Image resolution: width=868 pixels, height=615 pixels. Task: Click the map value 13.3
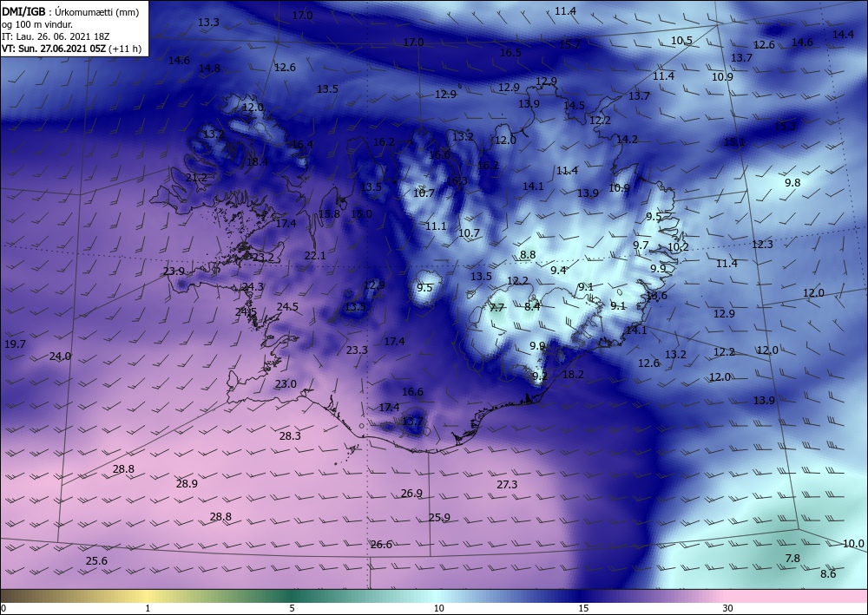(x=208, y=23)
